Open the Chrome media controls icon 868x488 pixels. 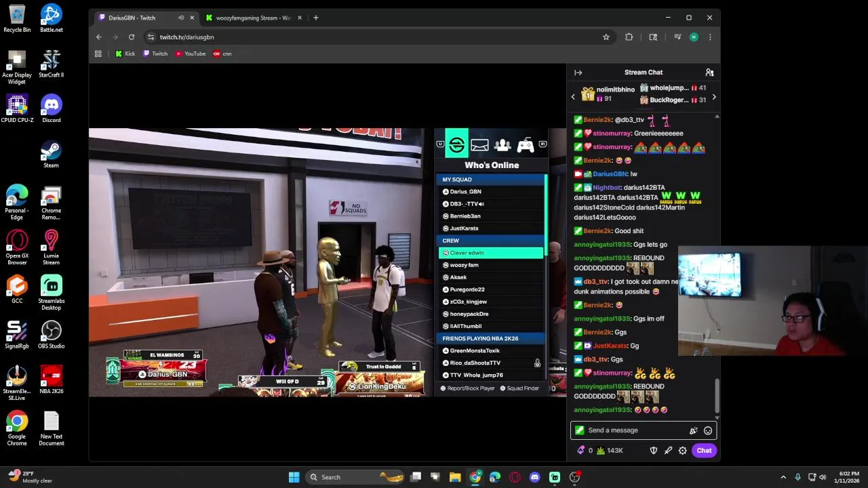[677, 37]
